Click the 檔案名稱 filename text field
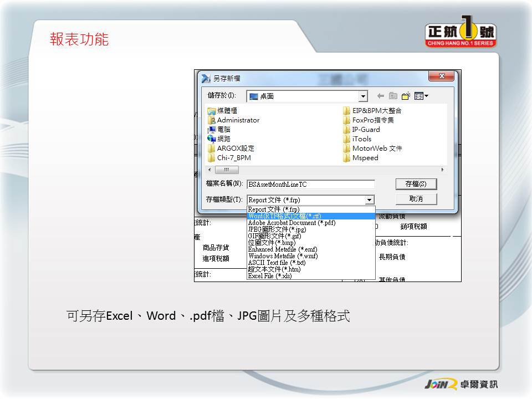This screenshot has width=532, height=399. tap(310, 185)
